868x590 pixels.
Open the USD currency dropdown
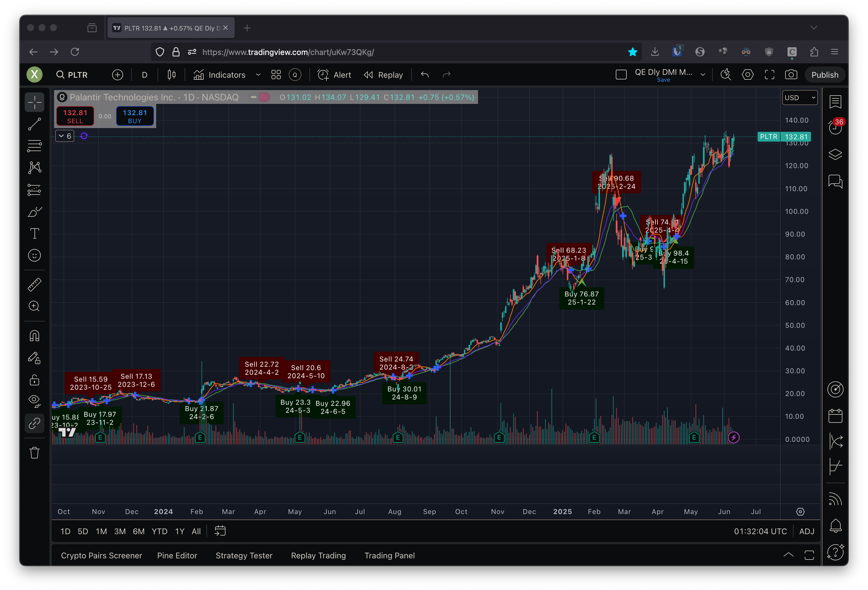pos(800,98)
